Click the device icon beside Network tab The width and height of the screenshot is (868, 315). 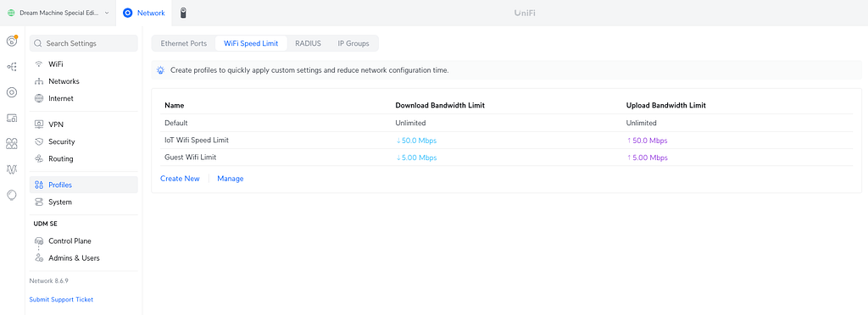pos(183,13)
